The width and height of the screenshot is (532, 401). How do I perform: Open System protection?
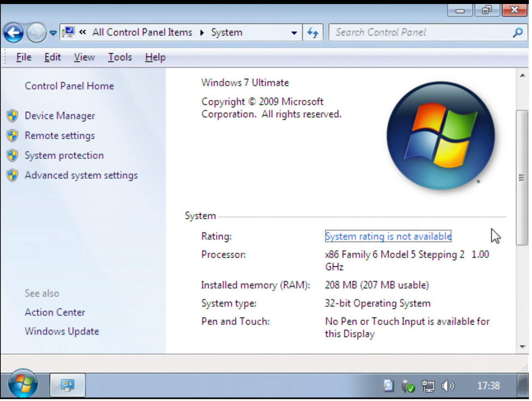[x=64, y=155]
